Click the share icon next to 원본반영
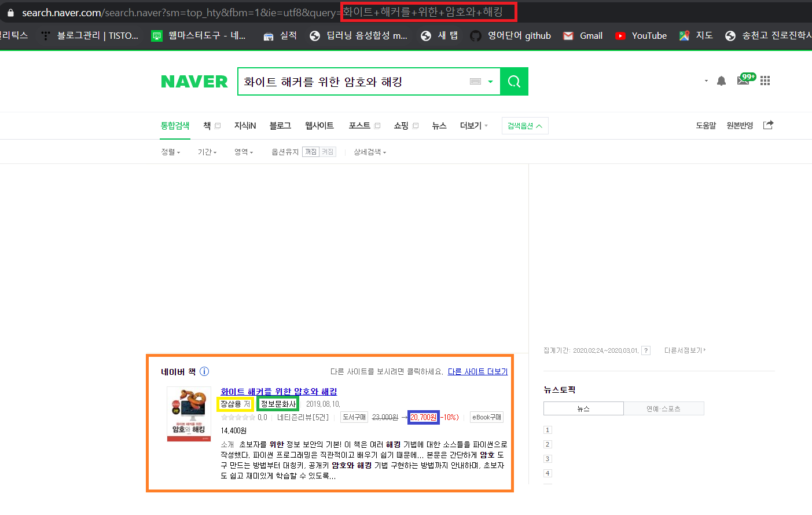This screenshot has height=515, width=812. click(x=768, y=125)
